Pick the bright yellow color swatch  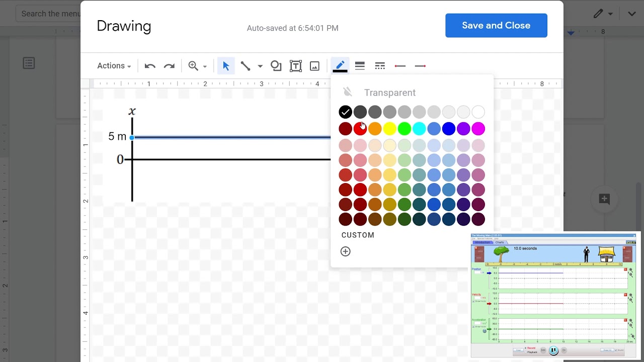[x=389, y=129]
